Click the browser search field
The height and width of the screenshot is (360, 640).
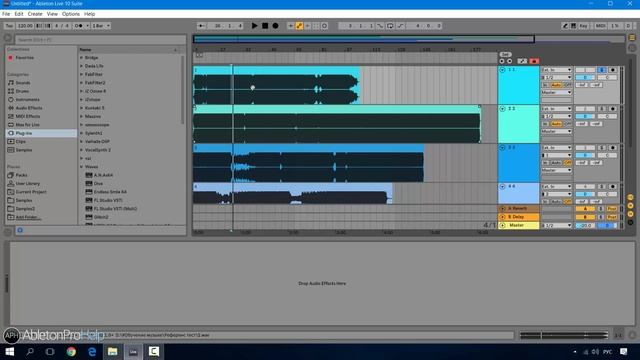click(x=100, y=40)
